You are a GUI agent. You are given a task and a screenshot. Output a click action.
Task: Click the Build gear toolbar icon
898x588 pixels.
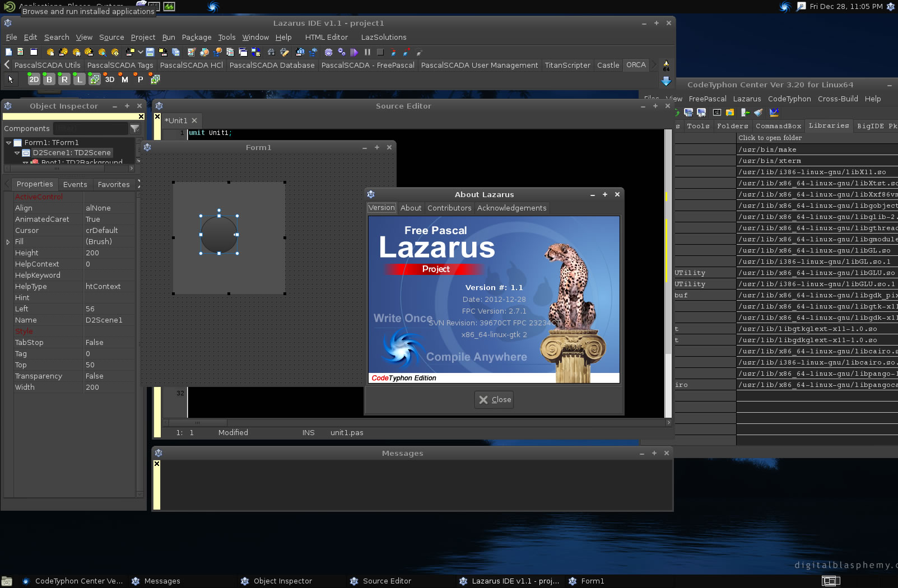click(329, 52)
